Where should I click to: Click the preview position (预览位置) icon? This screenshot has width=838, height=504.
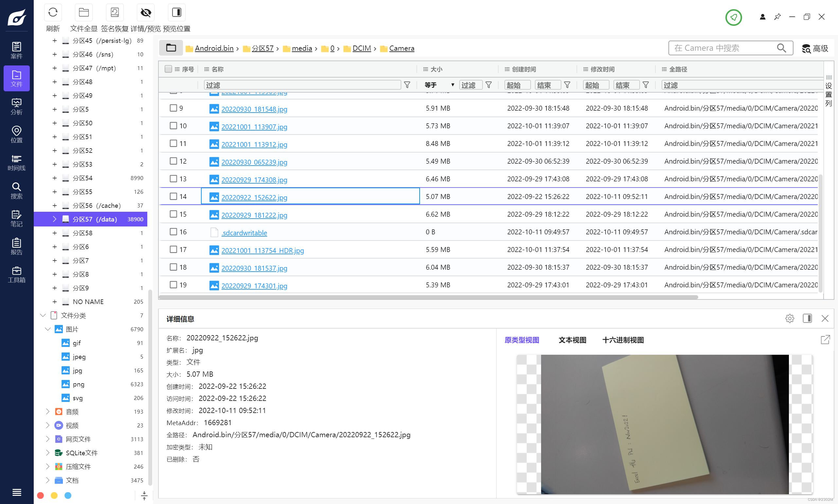click(177, 13)
